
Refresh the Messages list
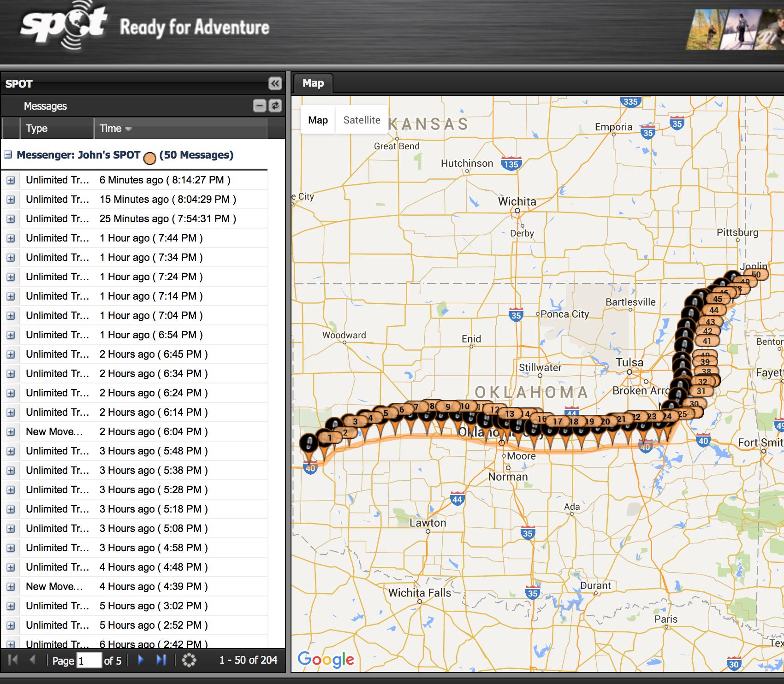(275, 106)
